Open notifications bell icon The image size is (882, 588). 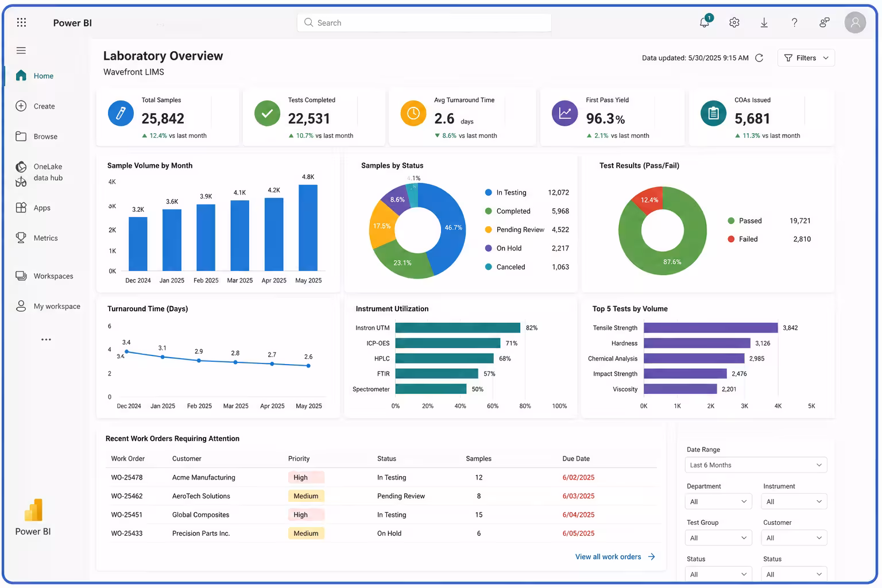pos(705,22)
